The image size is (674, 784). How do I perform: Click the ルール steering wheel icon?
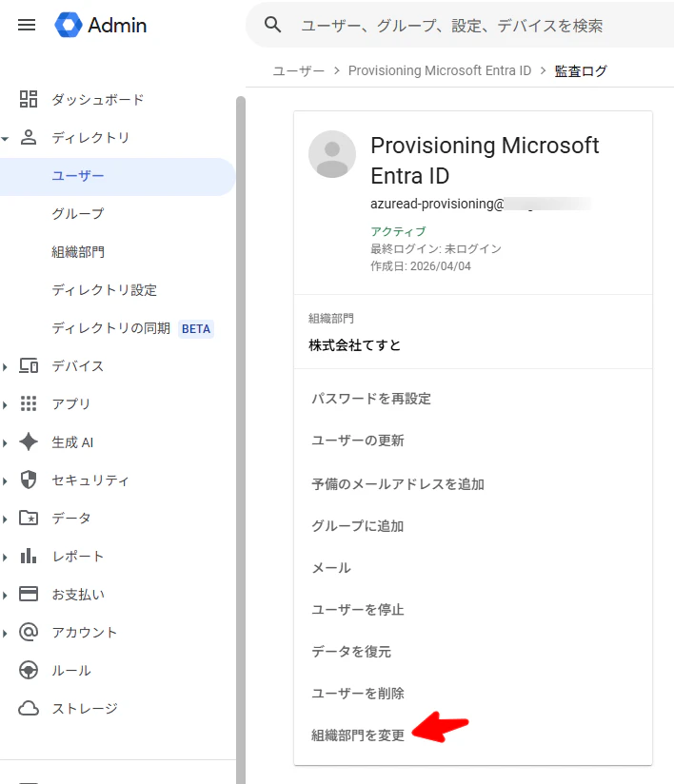[x=29, y=670]
